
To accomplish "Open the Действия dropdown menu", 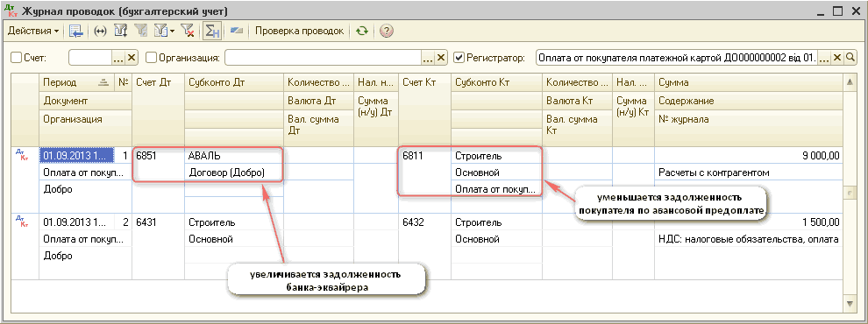I will pos(33,31).
